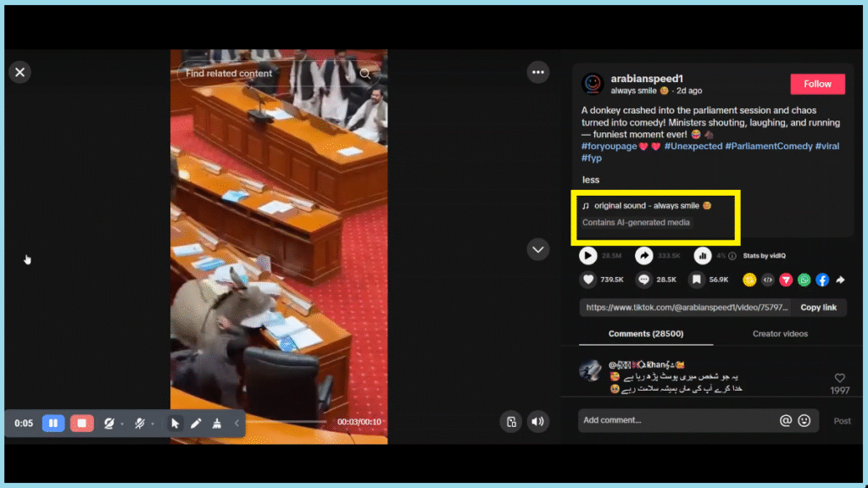Like the video with the heart icon
The height and width of the screenshot is (488, 868).
(588, 280)
